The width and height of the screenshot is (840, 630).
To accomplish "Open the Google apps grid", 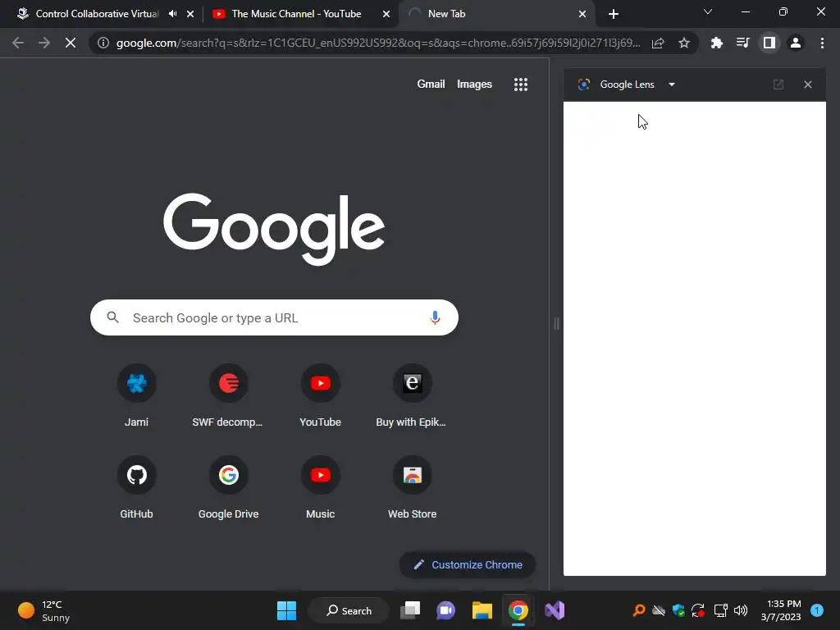I will [521, 84].
